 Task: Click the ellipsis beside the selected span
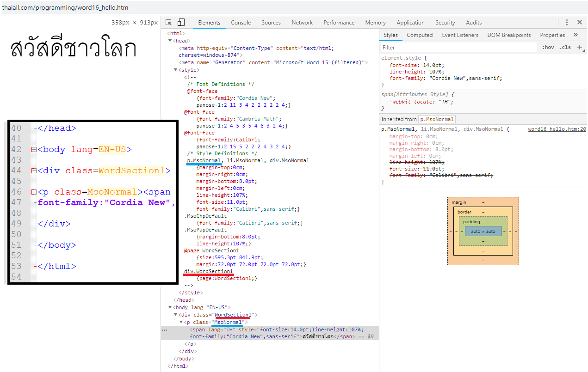click(164, 330)
